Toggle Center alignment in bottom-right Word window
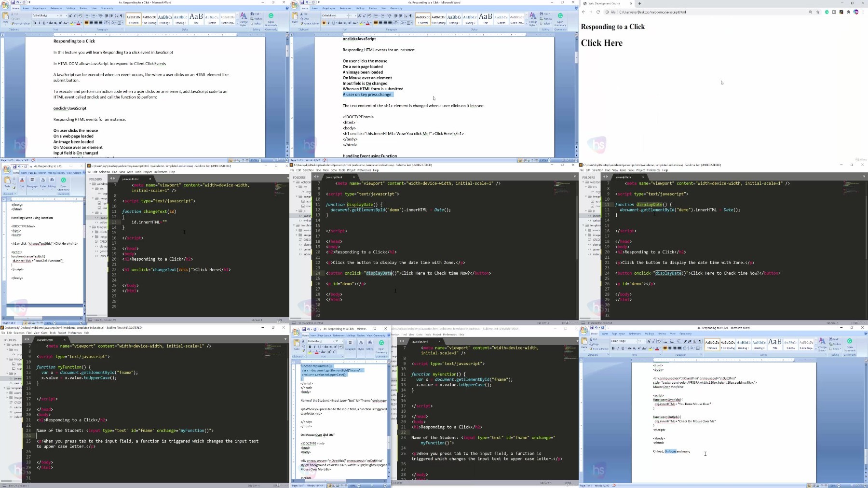 (x=670, y=349)
